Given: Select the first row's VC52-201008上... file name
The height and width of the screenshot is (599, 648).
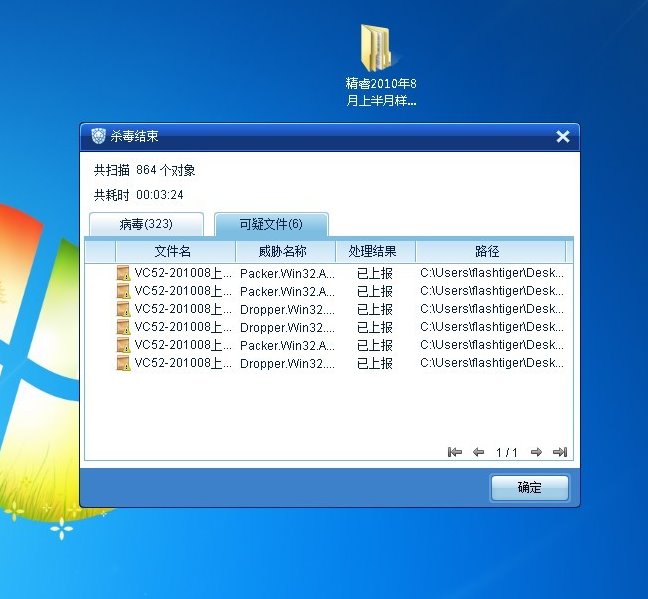Looking at the screenshot, I should [x=183, y=273].
